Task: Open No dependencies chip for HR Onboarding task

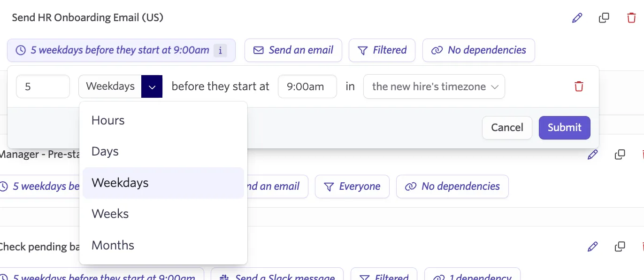Action: tap(479, 50)
